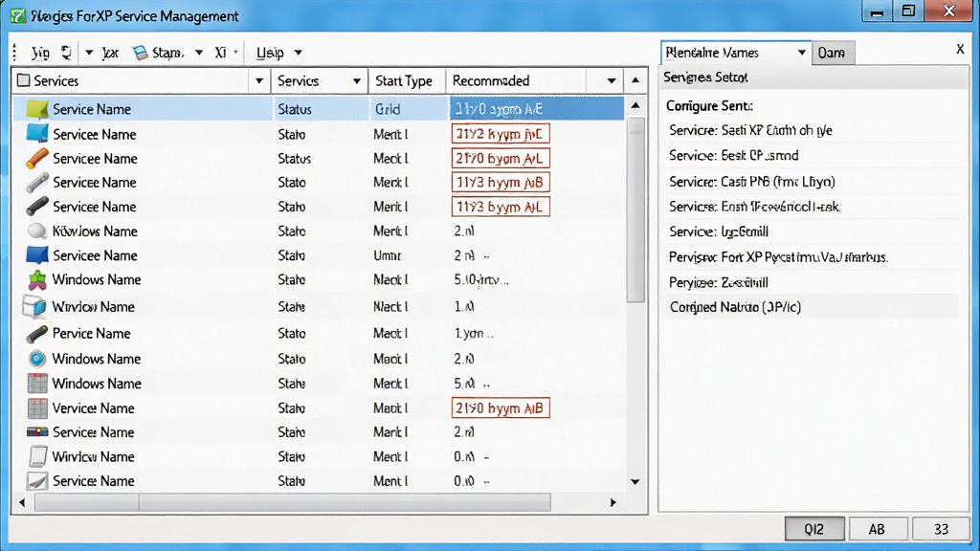Click the white speech bubble icon in the list

pos(37,231)
